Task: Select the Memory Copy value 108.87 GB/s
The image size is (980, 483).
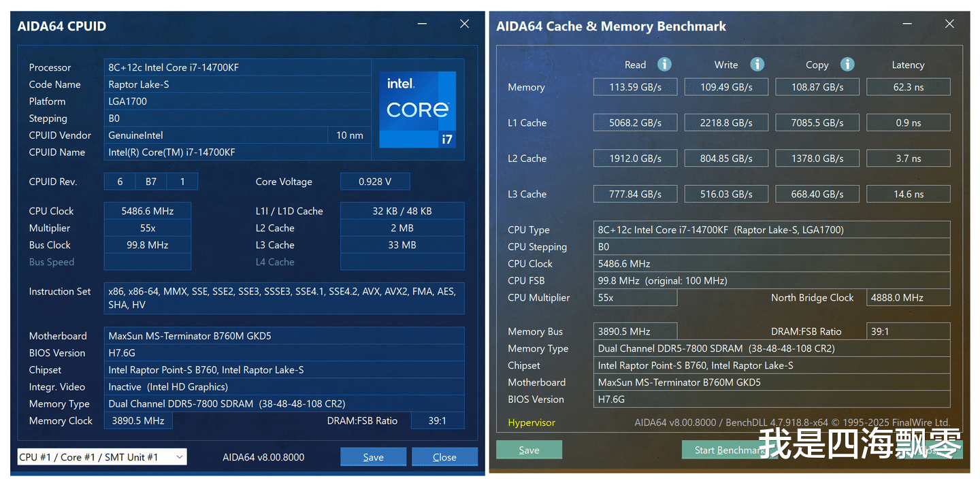Action: [x=817, y=87]
